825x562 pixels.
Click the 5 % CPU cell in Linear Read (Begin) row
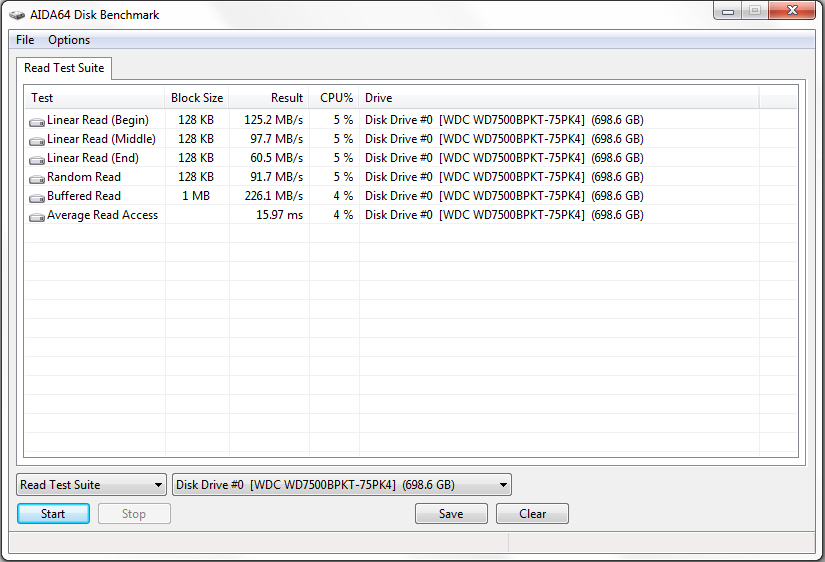click(343, 120)
